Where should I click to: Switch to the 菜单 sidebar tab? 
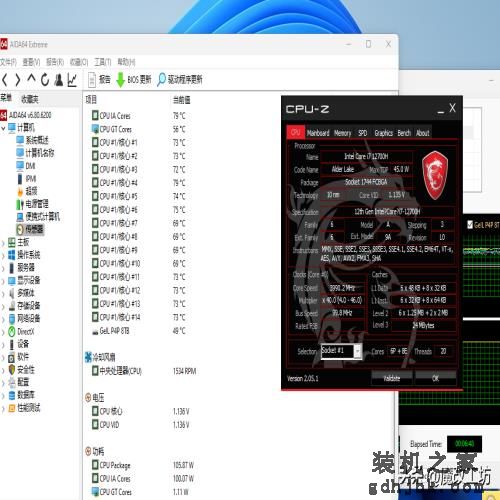point(6,98)
